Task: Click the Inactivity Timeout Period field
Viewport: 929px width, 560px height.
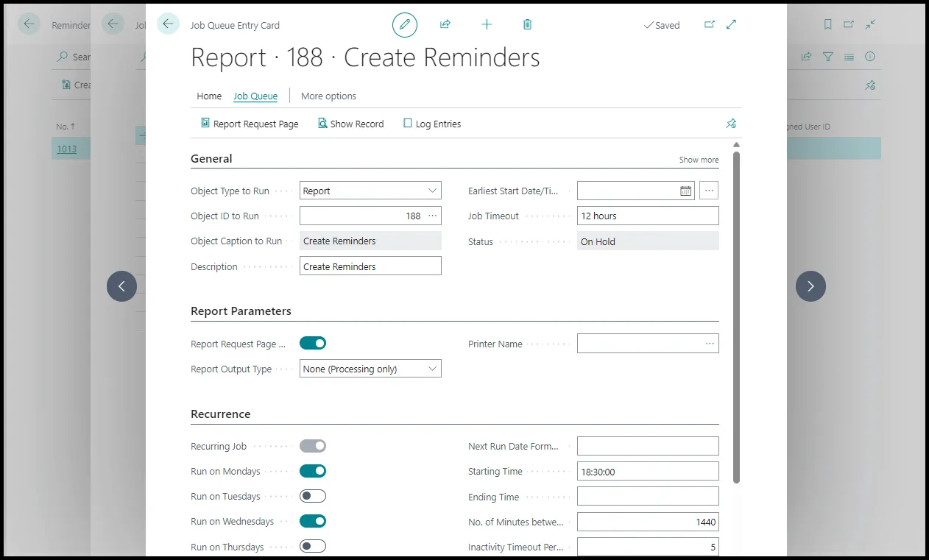Action: pyautogui.click(x=648, y=547)
